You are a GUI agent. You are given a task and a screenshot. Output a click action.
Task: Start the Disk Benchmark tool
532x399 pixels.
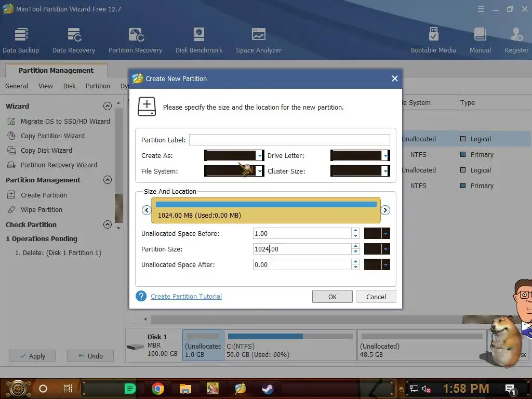coord(199,41)
